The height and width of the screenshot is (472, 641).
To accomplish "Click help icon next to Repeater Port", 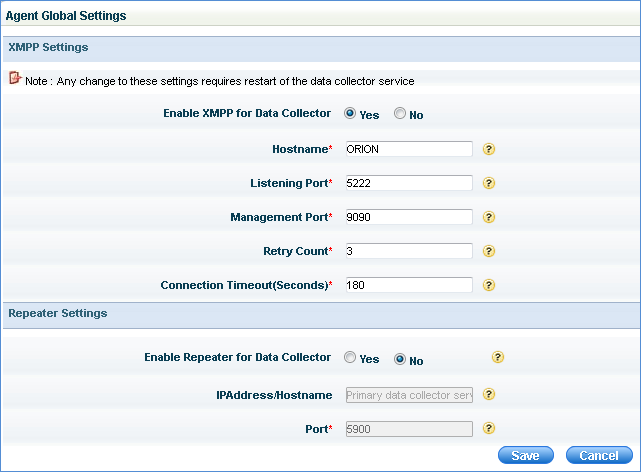I will [x=489, y=429].
